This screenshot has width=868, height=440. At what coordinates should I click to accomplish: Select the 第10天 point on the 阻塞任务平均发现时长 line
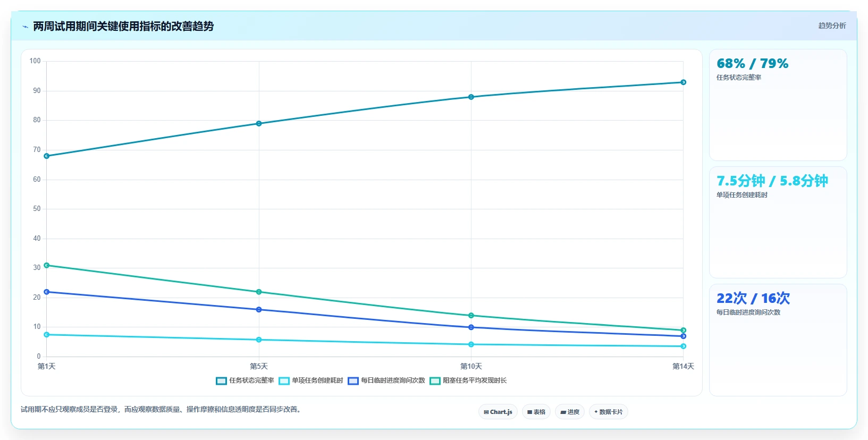pos(471,316)
